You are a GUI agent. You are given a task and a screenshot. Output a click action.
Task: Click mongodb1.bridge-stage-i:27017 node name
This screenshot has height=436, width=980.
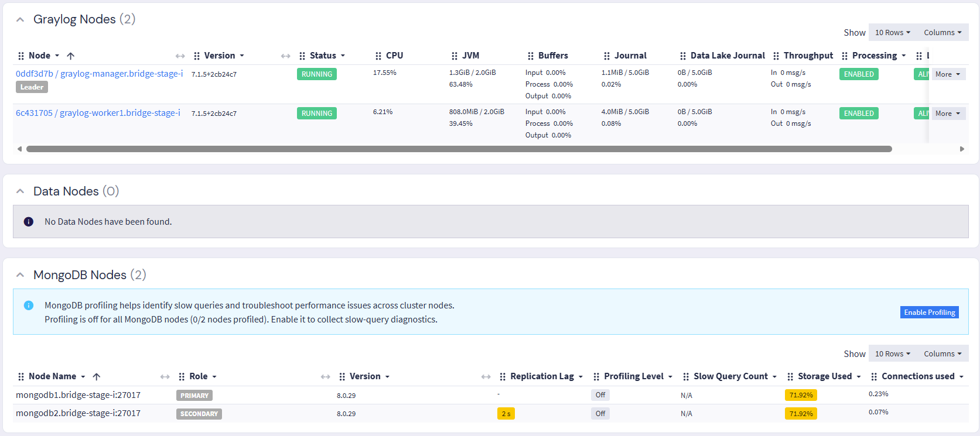pos(78,395)
